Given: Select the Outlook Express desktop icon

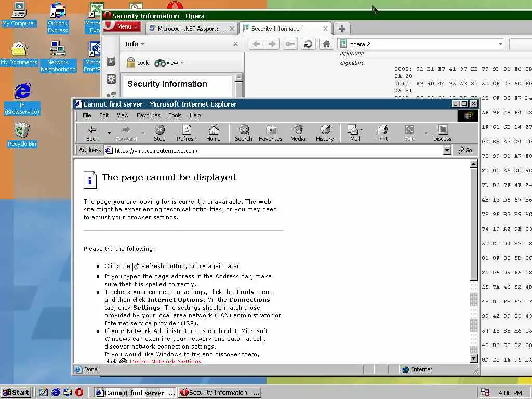Looking at the screenshot, I should (58, 18).
